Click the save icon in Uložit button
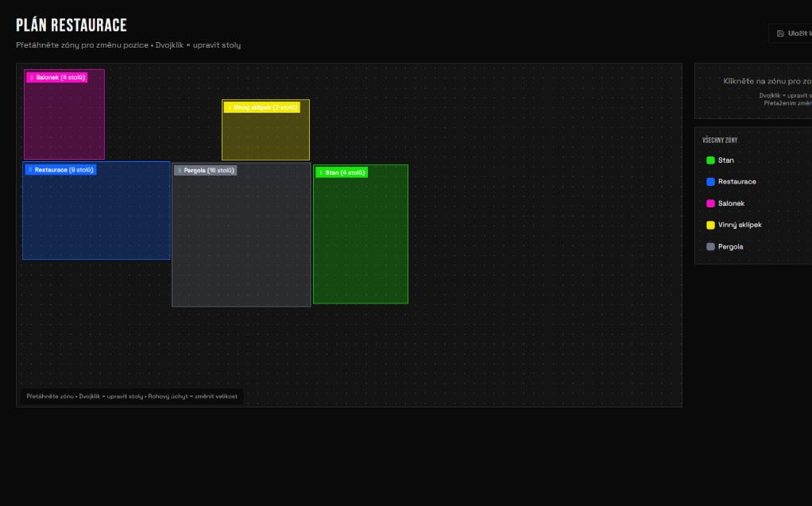This screenshot has height=506, width=812. tap(780, 33)
